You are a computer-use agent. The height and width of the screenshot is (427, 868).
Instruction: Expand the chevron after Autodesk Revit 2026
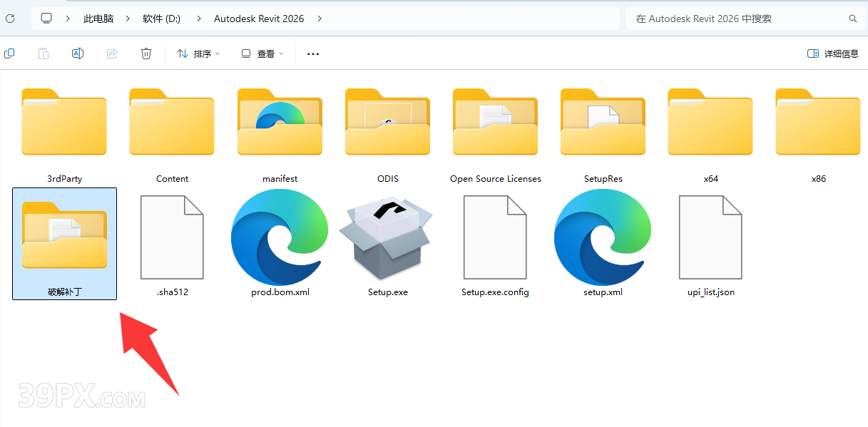click(319, 19)
